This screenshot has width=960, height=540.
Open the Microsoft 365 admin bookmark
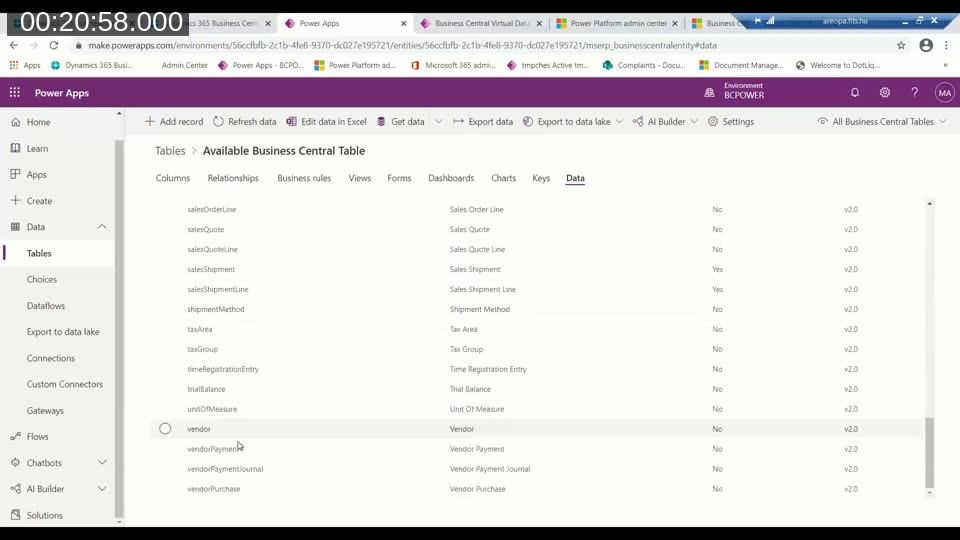(453, 65)
